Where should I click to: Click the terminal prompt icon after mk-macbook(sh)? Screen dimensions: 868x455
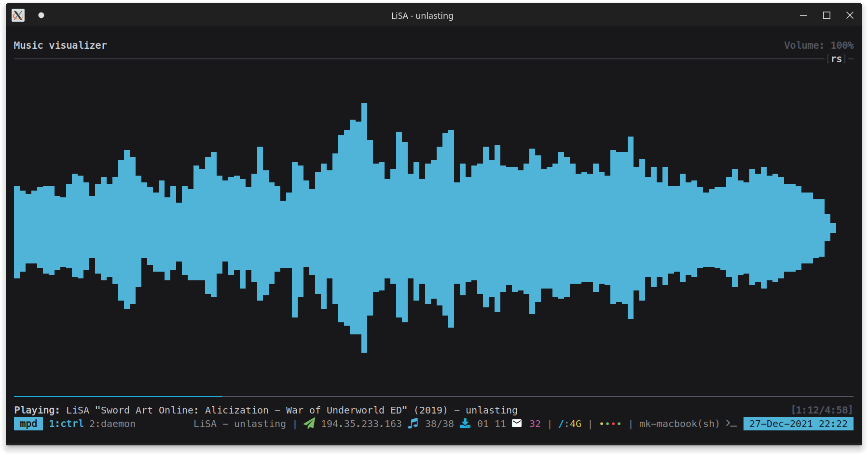(731, 424)
